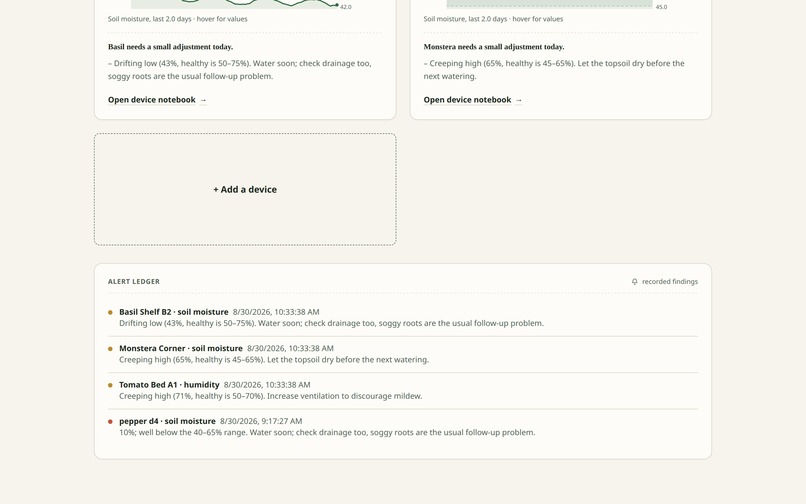Viewport: 806px width, 504px height.
Task: Open device notebook for Basil
Action: click(x=157, y=100)
